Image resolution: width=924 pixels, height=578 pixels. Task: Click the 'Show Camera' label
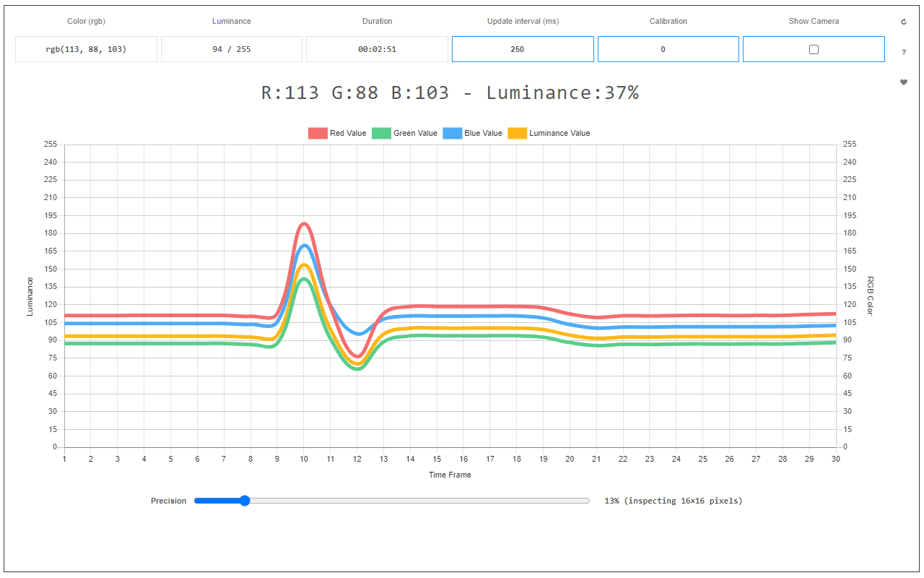[814, 21]
